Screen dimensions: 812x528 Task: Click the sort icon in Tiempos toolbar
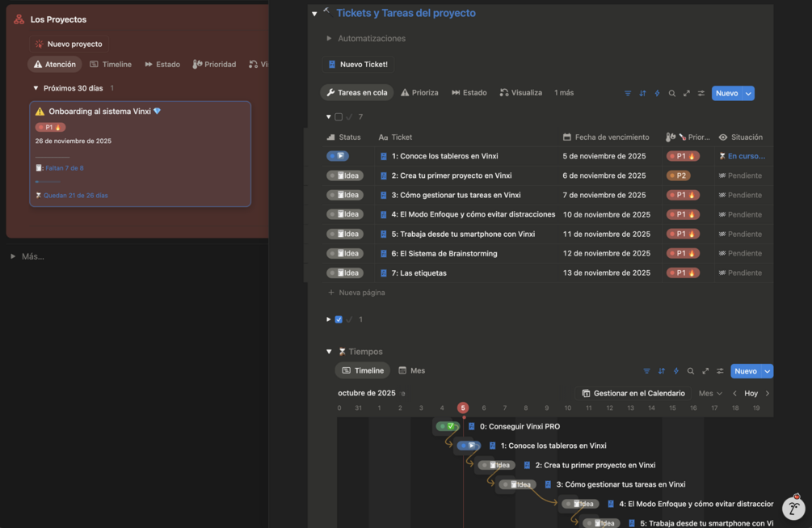(x=661, y=371)
